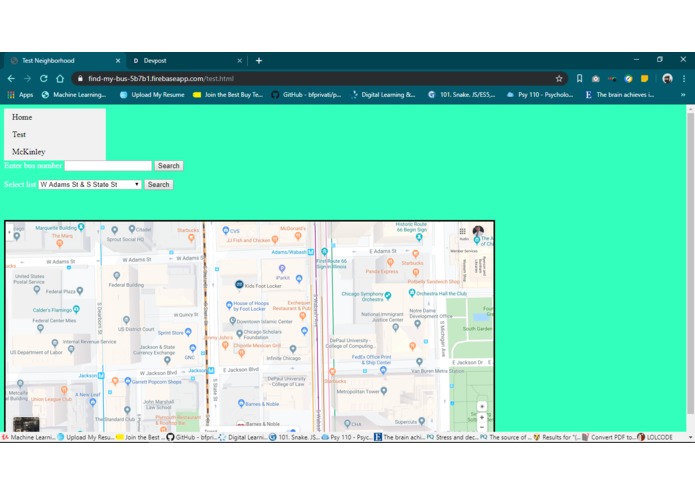695x494 pixels.
Task: Click Search next to the stop select list
Action: point(159,184)
